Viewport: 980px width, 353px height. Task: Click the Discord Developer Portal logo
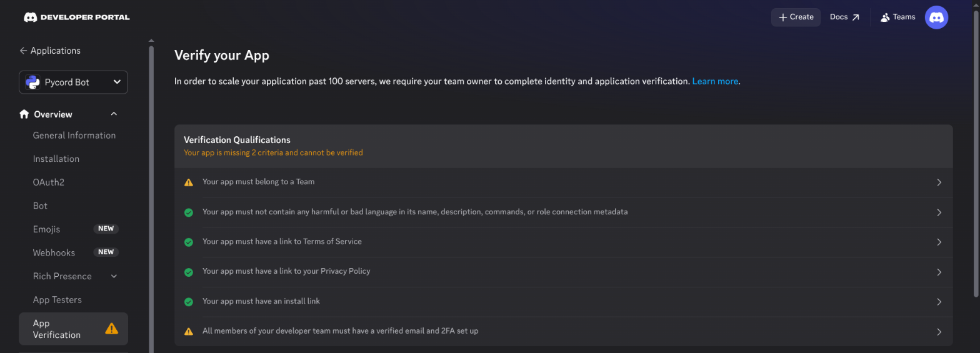click(x=76, y=17)
